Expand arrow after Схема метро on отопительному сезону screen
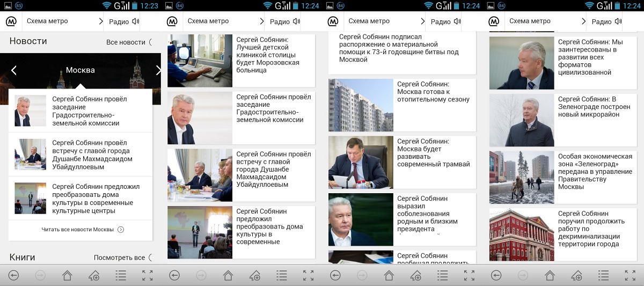This screenshot has width=644, height=286. coord(423,21)
